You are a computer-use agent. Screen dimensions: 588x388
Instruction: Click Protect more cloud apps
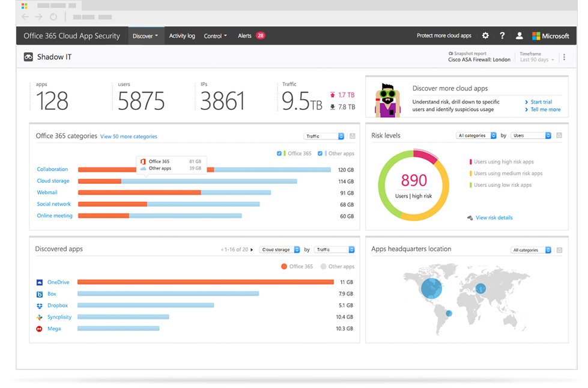click(444, 35)
